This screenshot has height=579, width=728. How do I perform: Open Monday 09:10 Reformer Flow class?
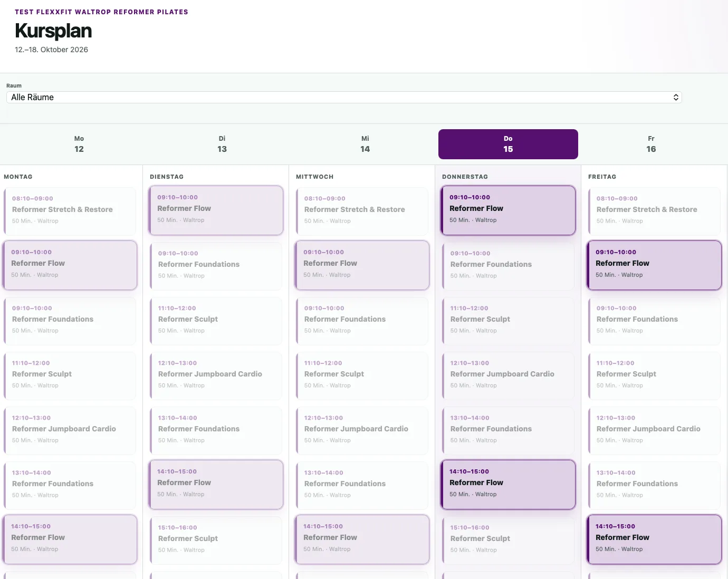tap(70, 265)
